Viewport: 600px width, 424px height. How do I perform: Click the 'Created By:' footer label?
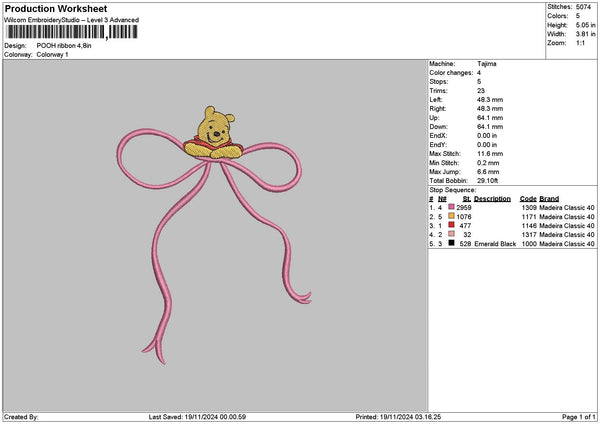point(21,417)
